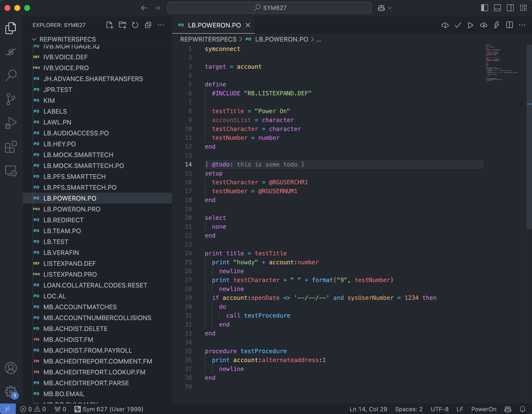Open Source Control from activity bar
The image size is (532, 414).
pyautogui.click(x=11, y=99)
